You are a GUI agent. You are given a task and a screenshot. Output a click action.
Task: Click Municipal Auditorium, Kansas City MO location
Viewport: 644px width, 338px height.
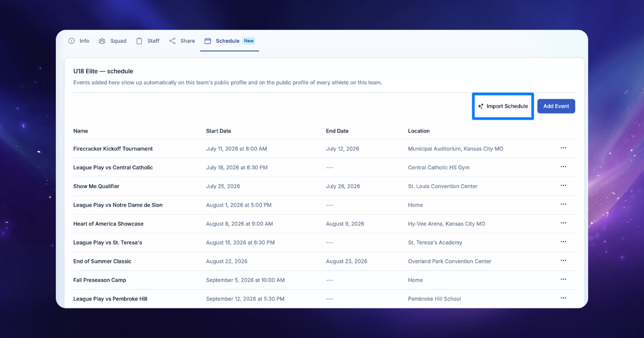pos(456,149)
